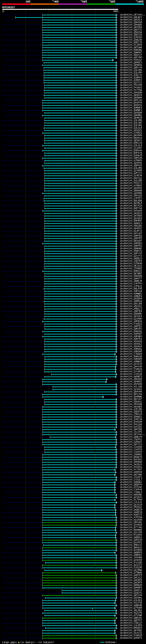The width and height of the screenshot is (146, 644).
Task: Select UniRef100_A2RAZ0 label
Action: pyautogui.click(x=131, y=442)
